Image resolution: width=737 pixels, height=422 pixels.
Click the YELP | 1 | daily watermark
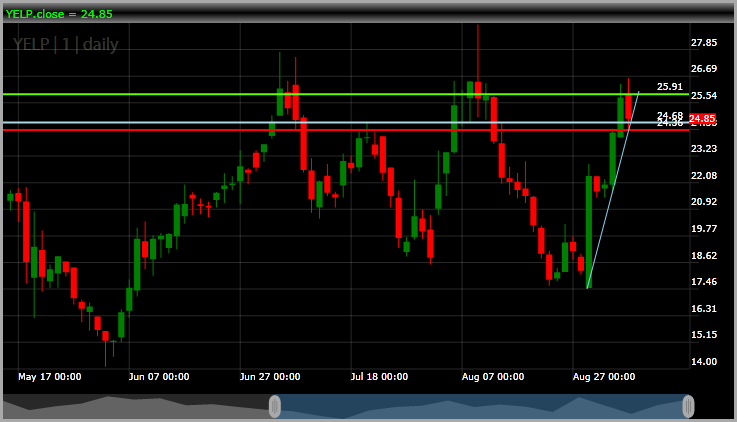[63, 44]
